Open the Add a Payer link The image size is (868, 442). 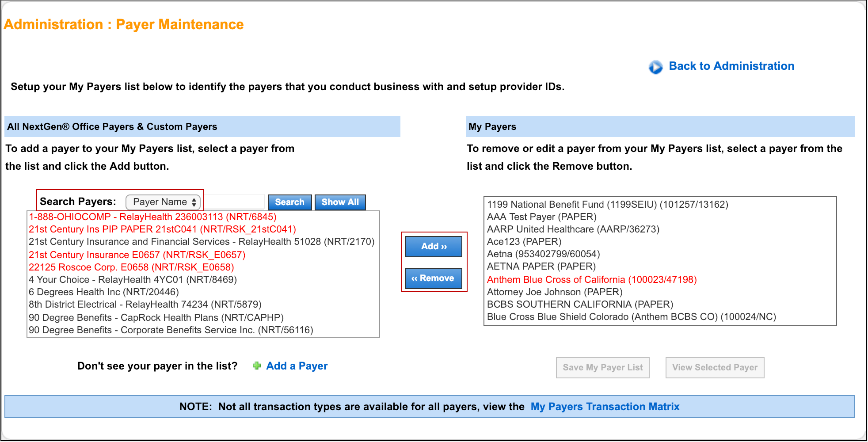point(297,366)
